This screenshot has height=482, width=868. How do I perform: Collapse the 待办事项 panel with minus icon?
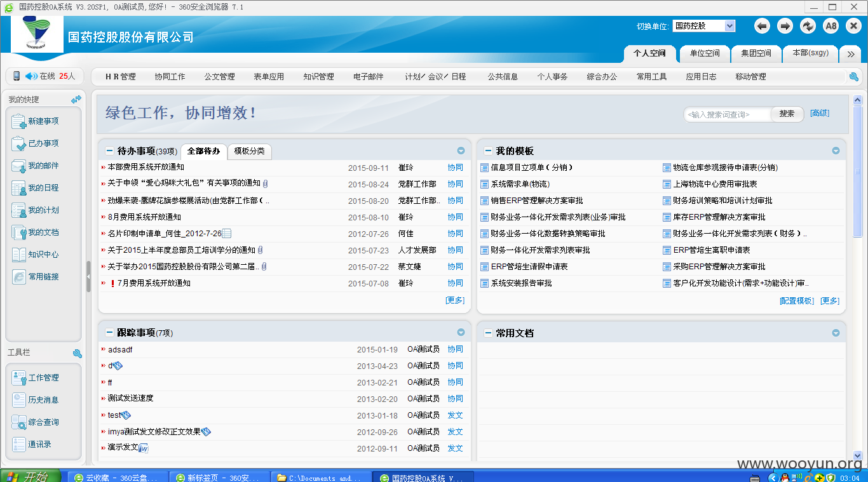(x=109, y=151)
